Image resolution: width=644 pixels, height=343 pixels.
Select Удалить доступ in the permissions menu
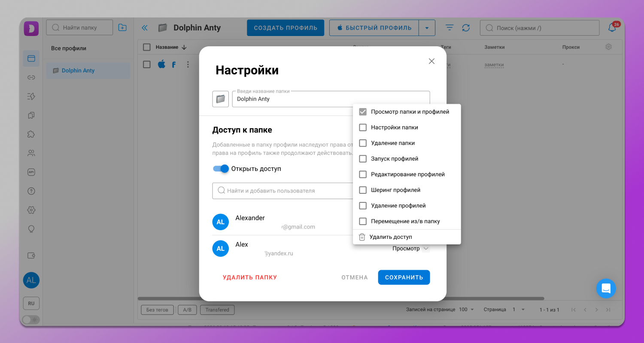(x=391, y=237)
